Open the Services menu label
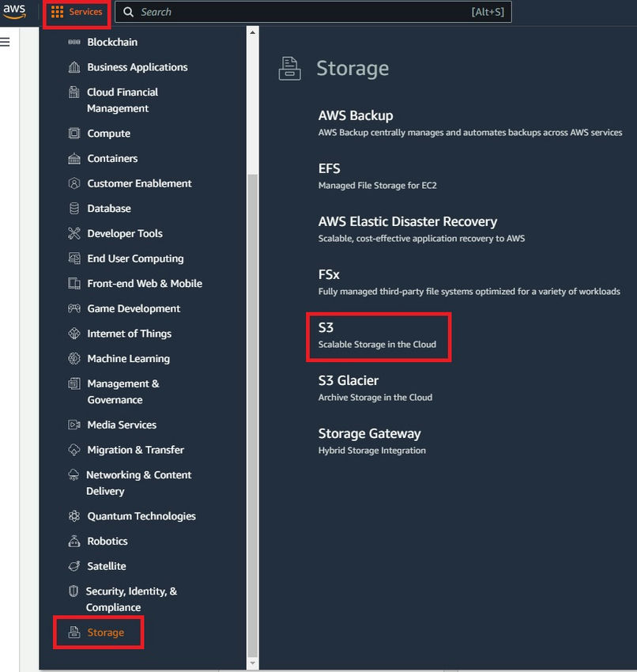 pyautogui.click(x=85, y=12)
